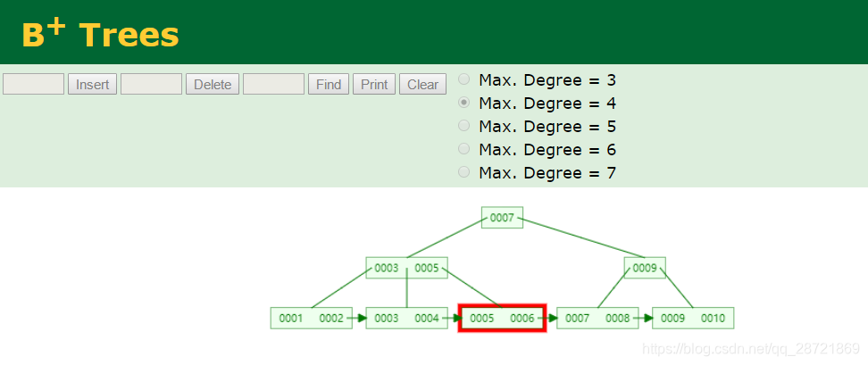
Task: Click leaf key 0003
Action: click(x=387, y=319)
